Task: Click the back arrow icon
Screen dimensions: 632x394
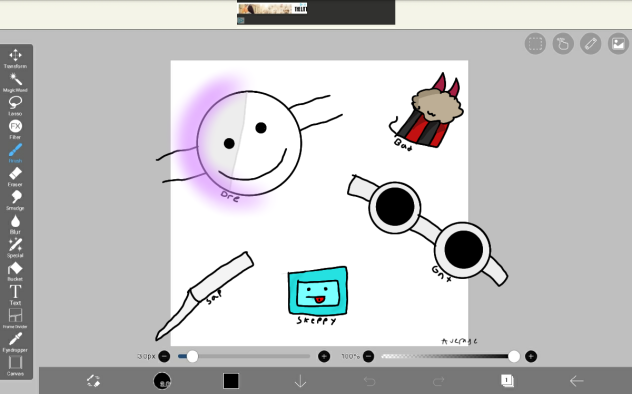Action: tap(577, 381)
